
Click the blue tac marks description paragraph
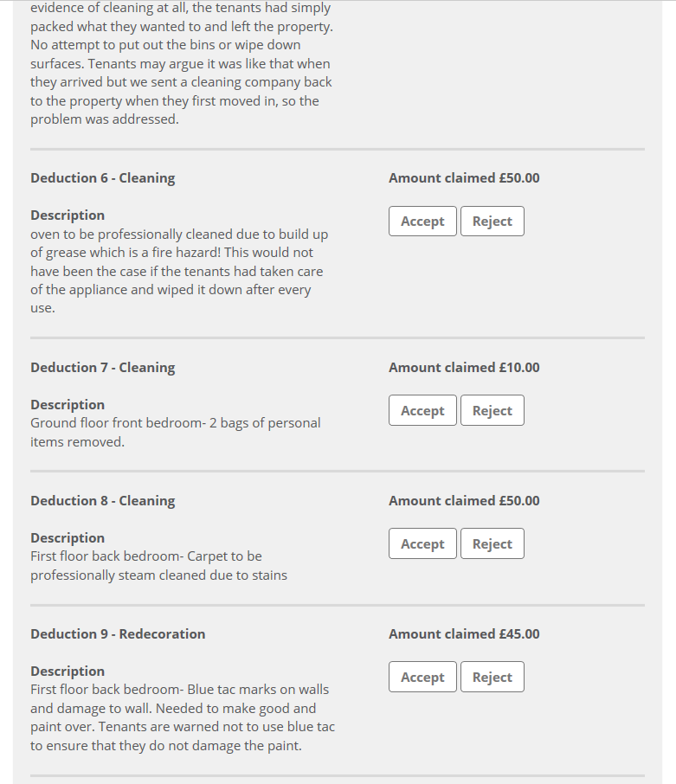point(180,717)
